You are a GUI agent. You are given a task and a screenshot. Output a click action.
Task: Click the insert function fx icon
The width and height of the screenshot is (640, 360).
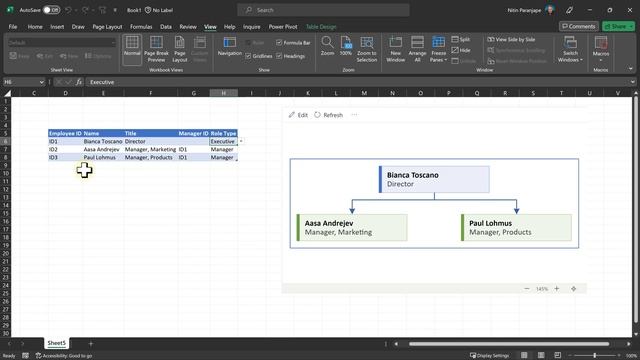coord(79,82)
